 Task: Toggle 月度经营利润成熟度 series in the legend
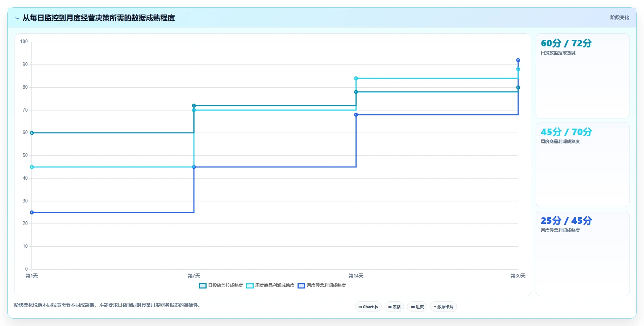322,285
